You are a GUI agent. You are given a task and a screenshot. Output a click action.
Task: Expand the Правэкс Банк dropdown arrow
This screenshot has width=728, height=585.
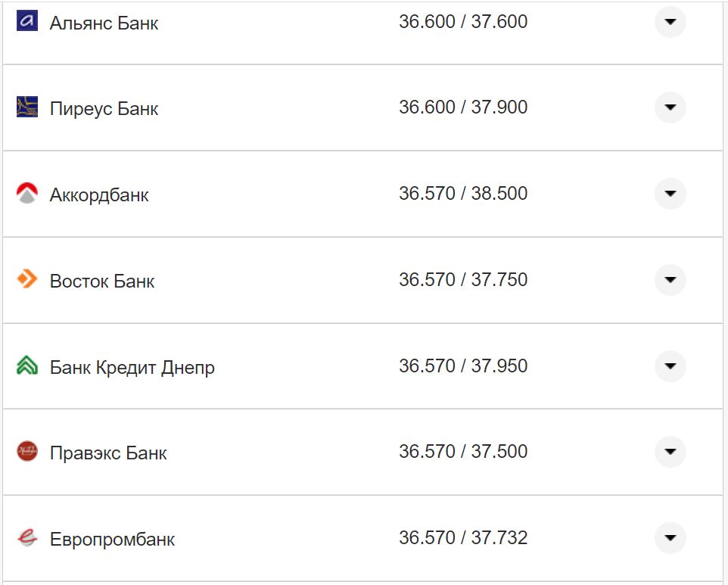pos(670,452)
